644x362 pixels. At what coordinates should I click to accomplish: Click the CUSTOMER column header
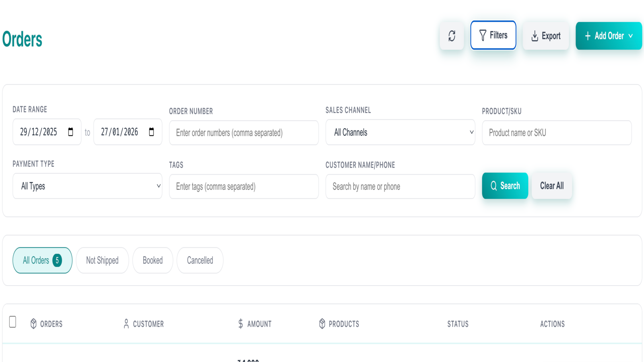tap(148, 324)
